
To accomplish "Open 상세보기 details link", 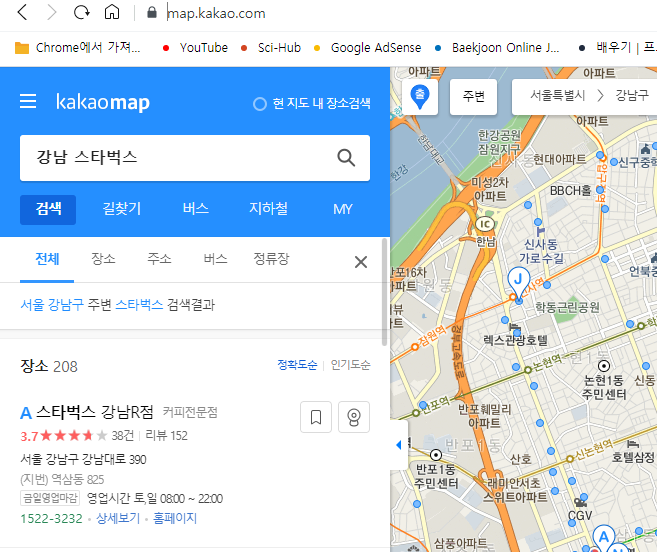I will (118, 518).
